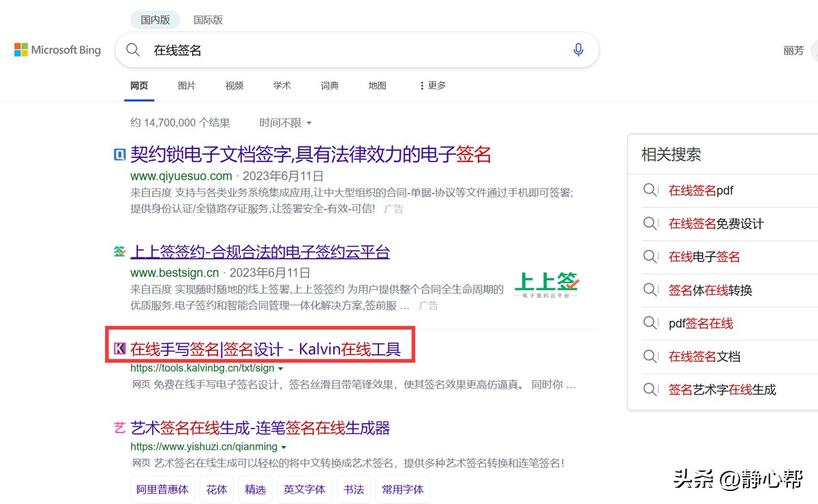Viewport: 818px width, 504px height.
Task: Click the green 上上签 signature favicon
Action: [119, 252]
